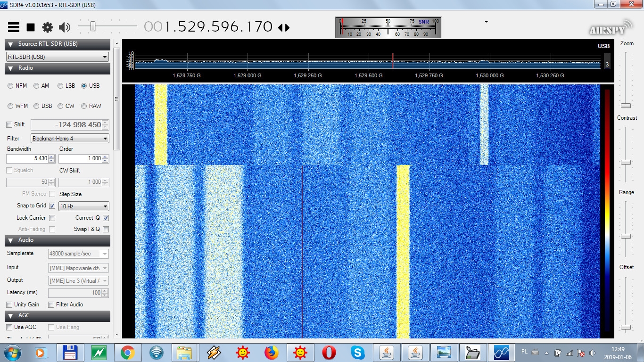
Task: Increase Bandwidth with stepper arrow
Action: click(52, 156)
